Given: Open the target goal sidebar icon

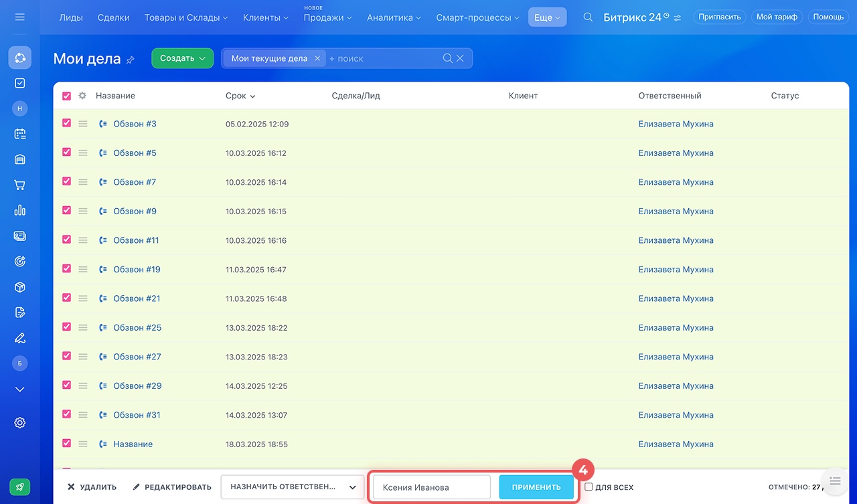Looking at the screenshot, I should (x=19, y=261).
